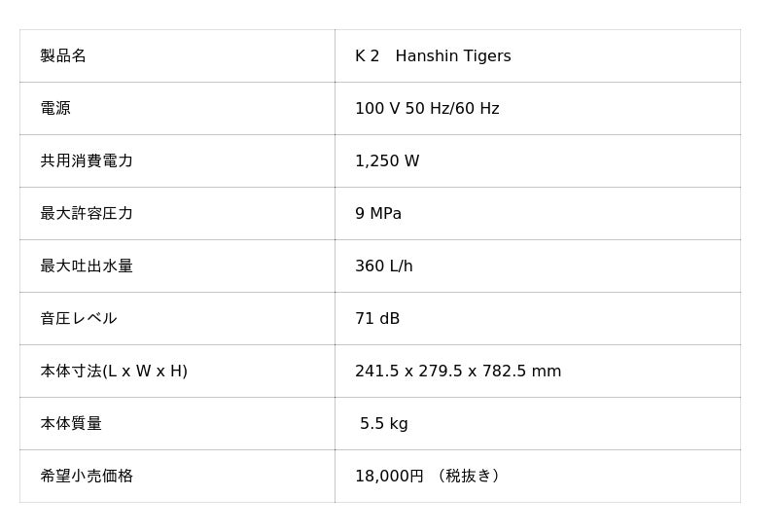Click the 希望小売価格 label

[87, 477]
